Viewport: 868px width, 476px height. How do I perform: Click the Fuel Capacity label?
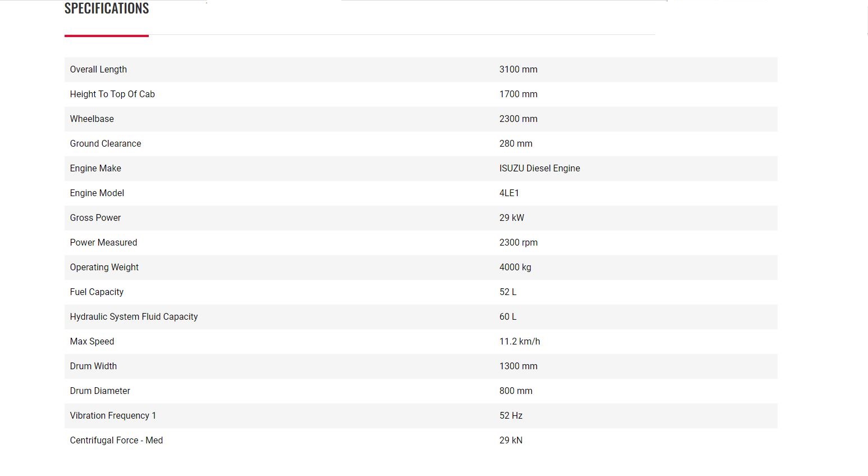(x=97, y=292)
